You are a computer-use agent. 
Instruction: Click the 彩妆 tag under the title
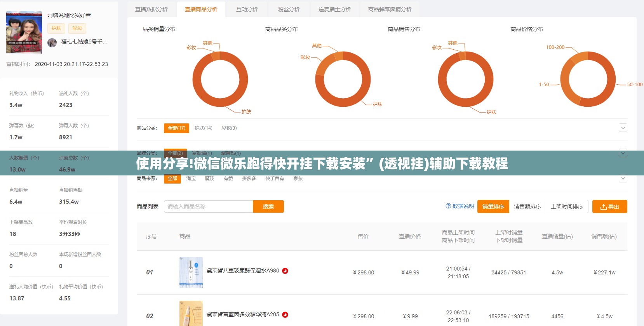(77, 28)
